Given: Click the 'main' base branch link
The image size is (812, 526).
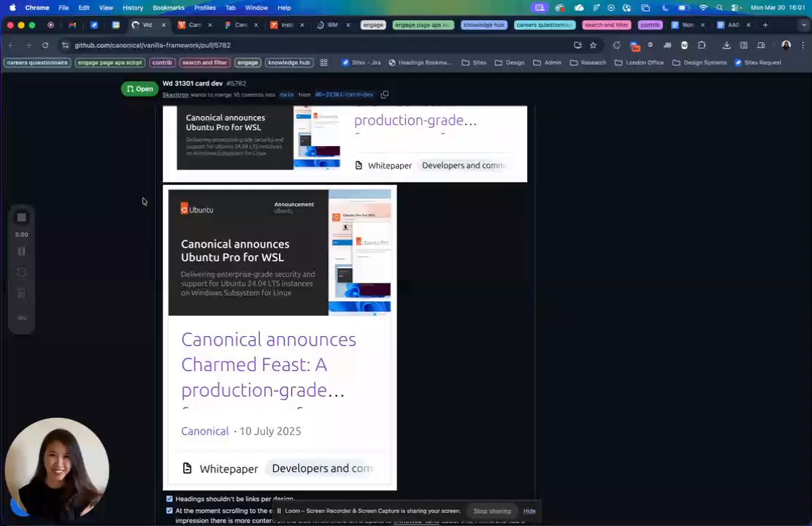Looking at the screenshot, I should click(x=286, y=95).
